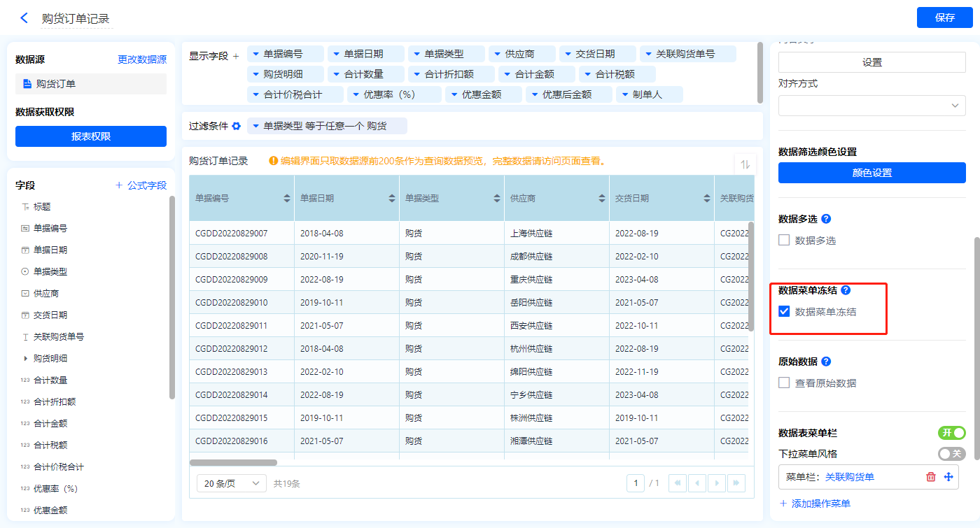Click the move handle icon for 关联购货单
Screen dimensions: 980x528
click(x=949, y=477)
